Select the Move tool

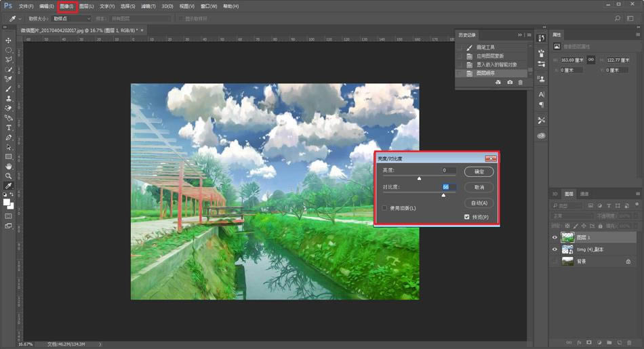[9, 40]
